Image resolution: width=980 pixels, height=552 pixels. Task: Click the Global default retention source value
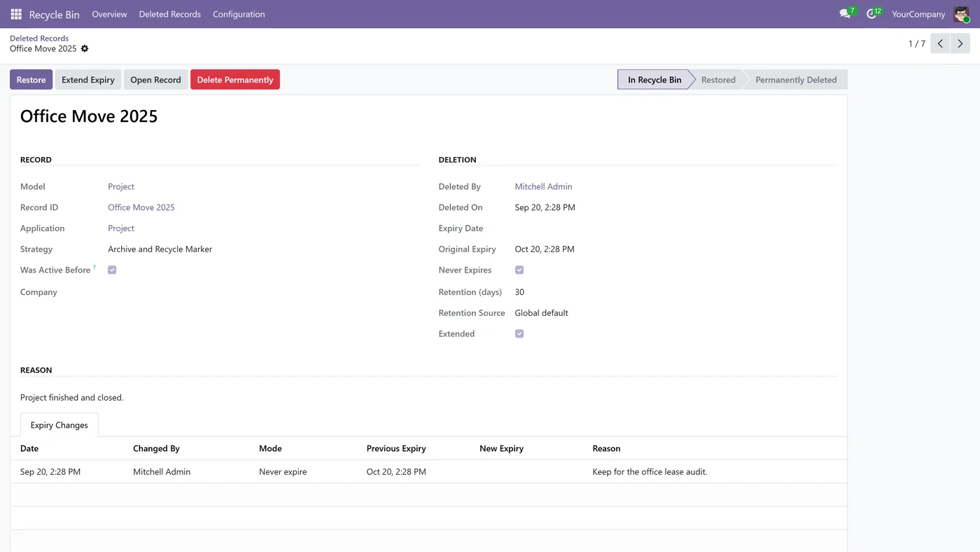pos(541,313)
